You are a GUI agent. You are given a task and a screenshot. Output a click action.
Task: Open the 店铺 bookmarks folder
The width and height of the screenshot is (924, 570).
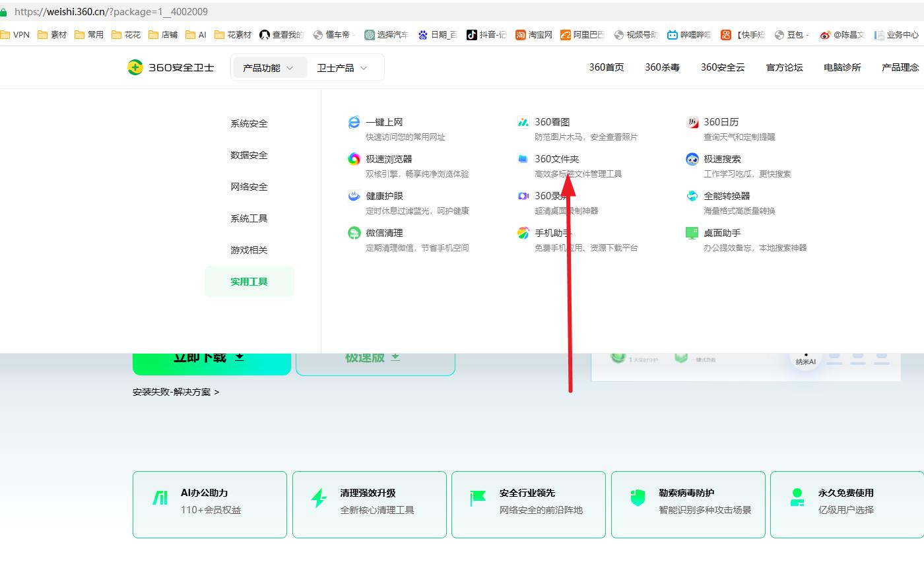pos(163,35)
